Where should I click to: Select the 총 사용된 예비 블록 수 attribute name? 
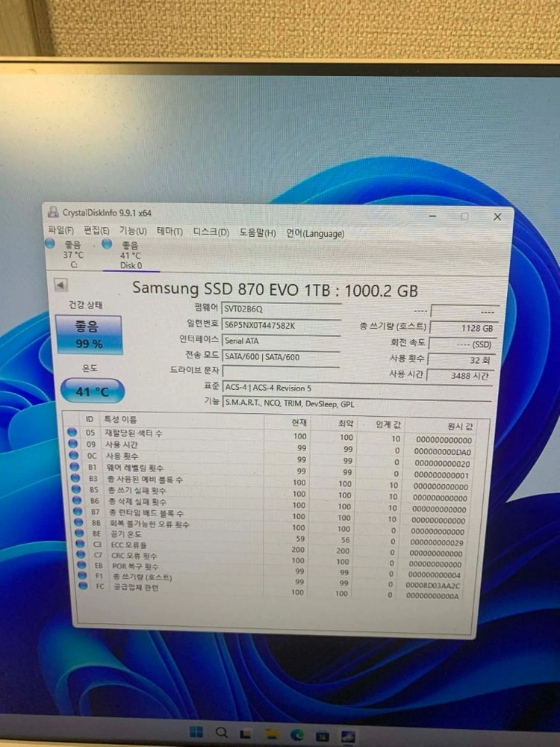[x=146, y=480]
